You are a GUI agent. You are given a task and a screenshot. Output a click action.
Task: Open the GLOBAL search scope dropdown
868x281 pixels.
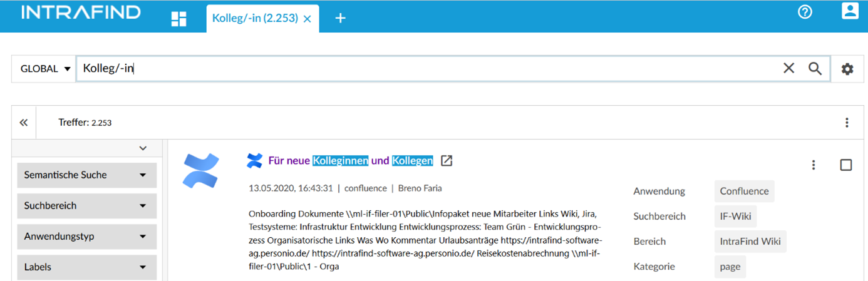45,69
